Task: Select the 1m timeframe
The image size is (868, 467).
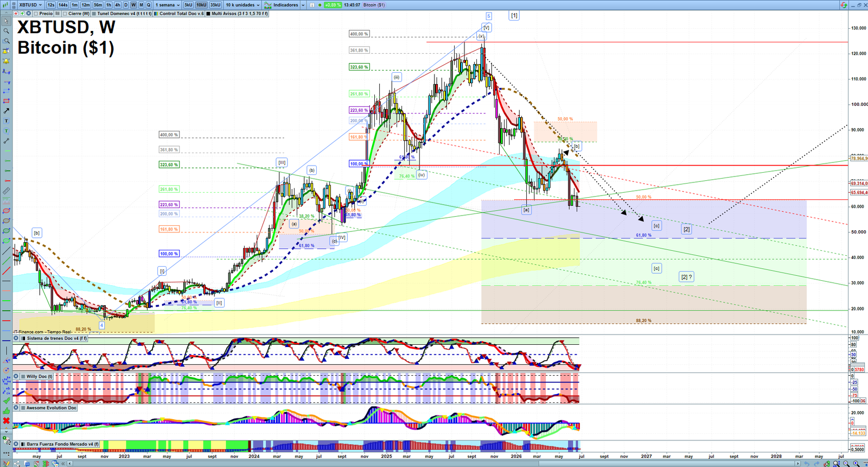Action: (x=74, y=5)
